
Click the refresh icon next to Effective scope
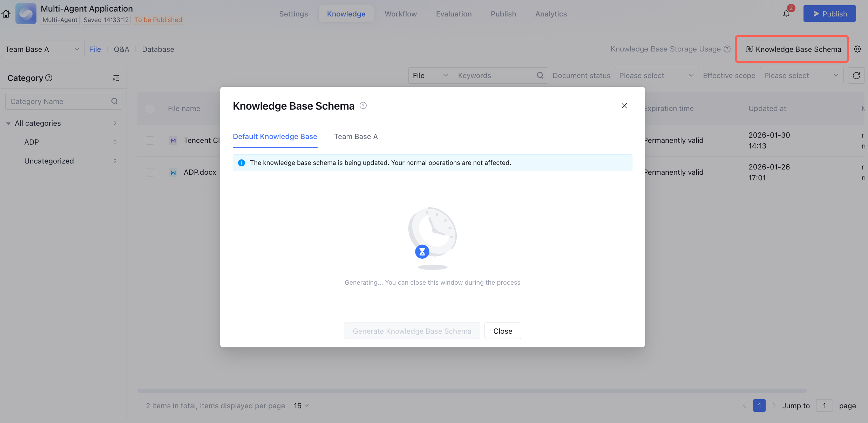click(856, 76)
